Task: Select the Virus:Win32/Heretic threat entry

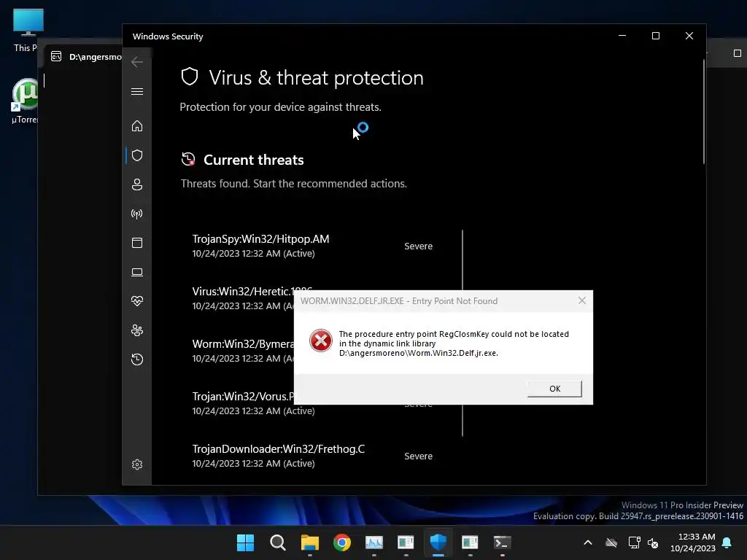Action: tap(243, 298)
